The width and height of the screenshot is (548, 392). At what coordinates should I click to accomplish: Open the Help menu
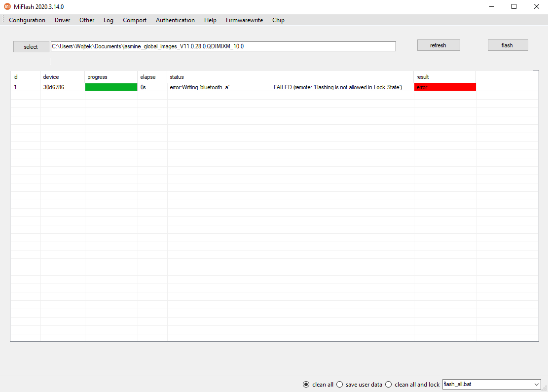point(211,20)
